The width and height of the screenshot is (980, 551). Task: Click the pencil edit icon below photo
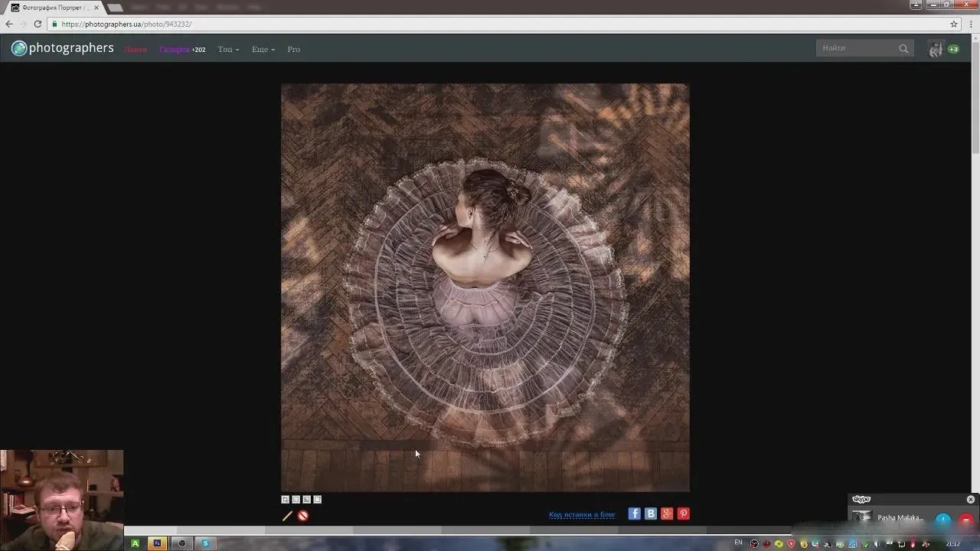(x=288, y=516)
